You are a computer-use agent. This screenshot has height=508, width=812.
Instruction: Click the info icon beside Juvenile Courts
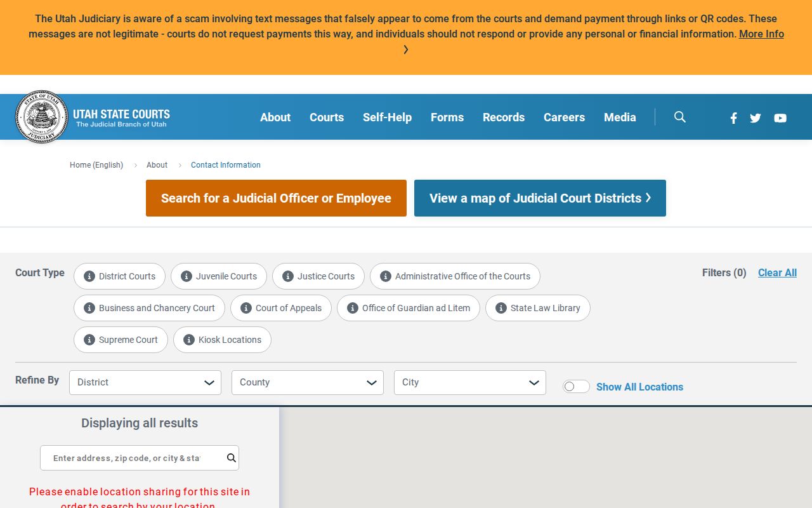click(187, 276)
